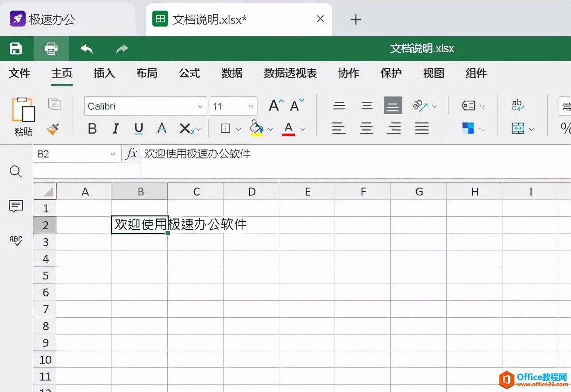This screenshot has width=571, height=392.
Task: Merge cells with the merge icon
Action: (x=518, y=129)
